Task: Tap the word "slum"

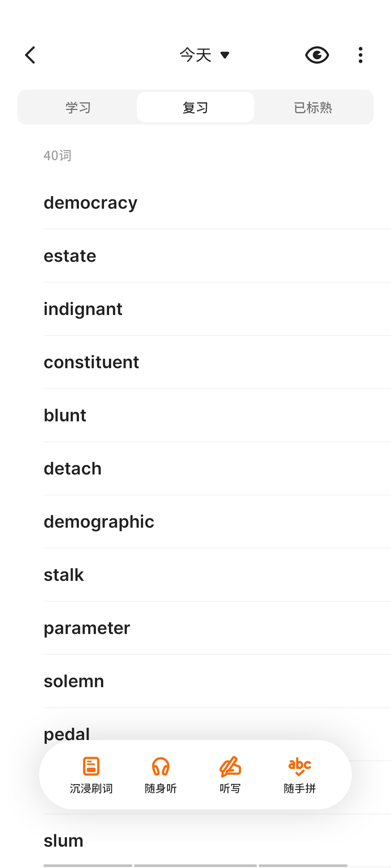Action: (x=64, y=841)
